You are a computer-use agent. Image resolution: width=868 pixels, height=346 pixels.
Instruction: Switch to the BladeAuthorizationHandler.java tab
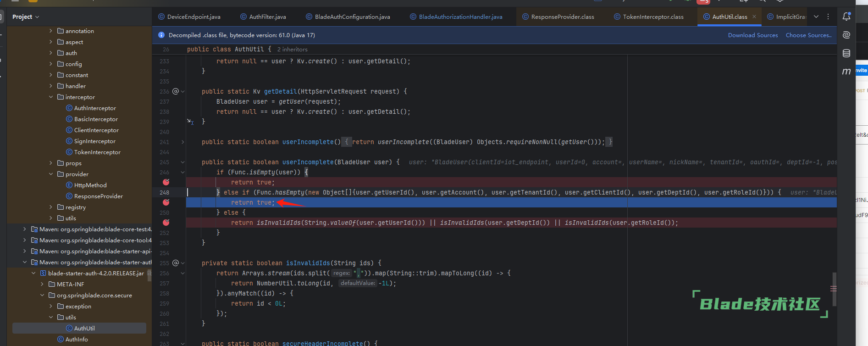click(x=456, y=17)
